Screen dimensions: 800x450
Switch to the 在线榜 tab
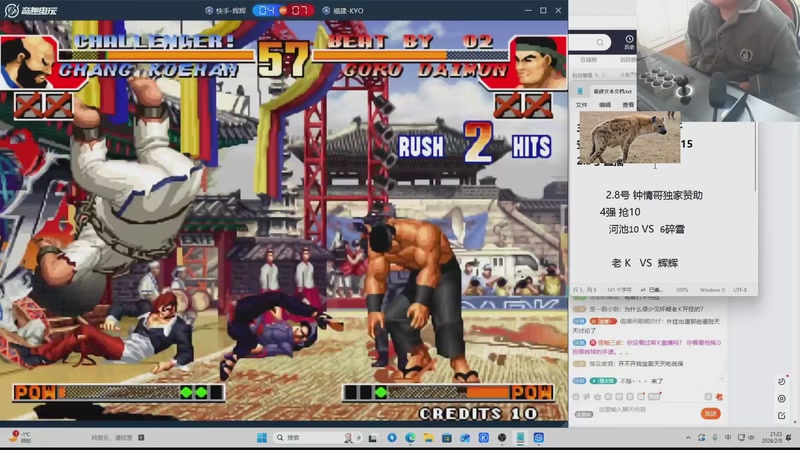click(588, 60)
